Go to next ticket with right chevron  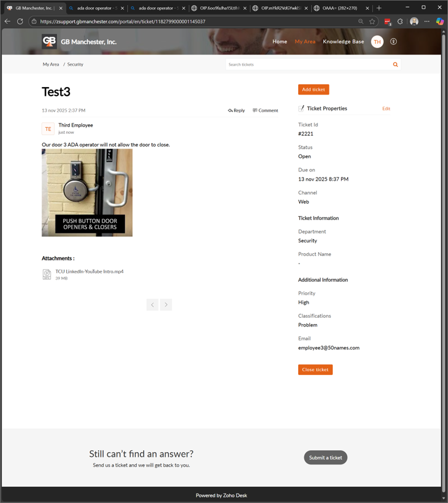(166, 305)
